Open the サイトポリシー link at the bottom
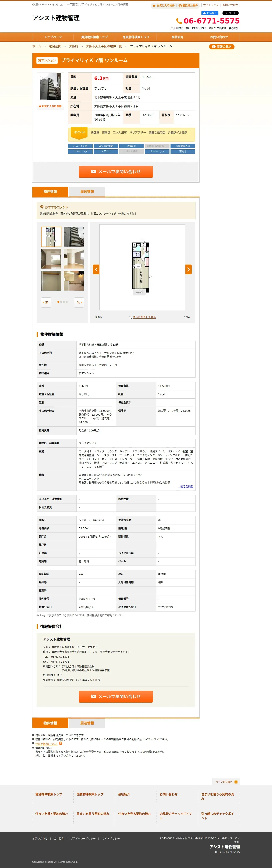The width and height of the screenshot is (272, 868). coord(111,838)
